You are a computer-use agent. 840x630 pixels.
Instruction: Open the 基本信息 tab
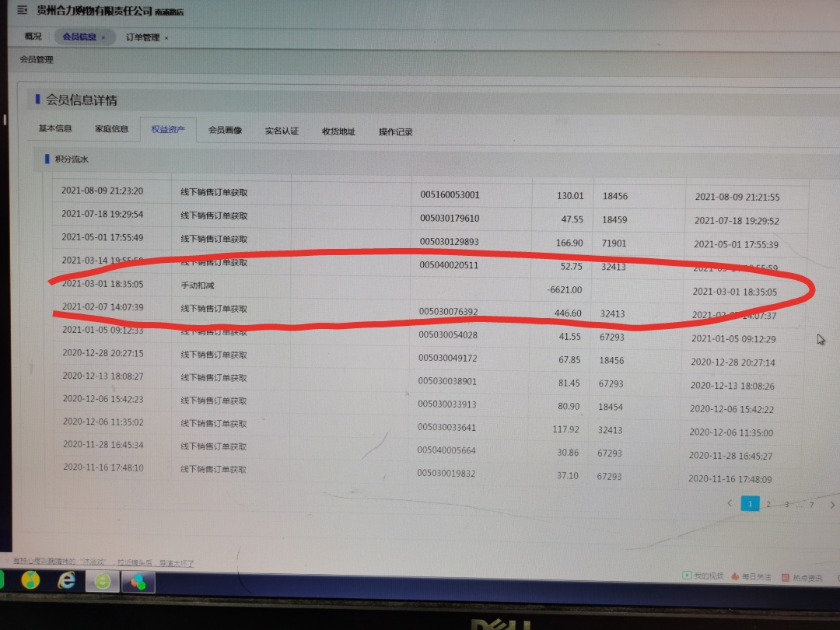coord(55,129)
